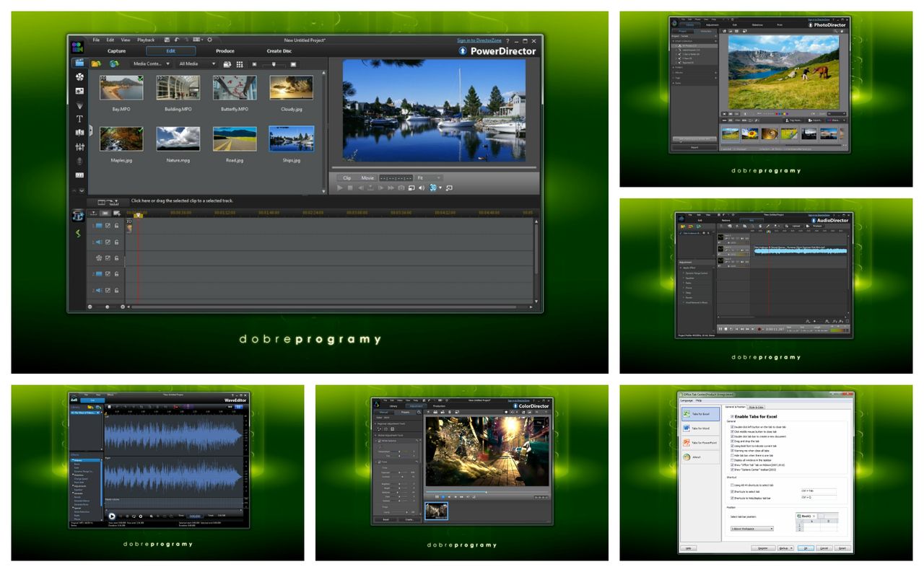Toggle the enable checkbox for effect track
The height and width of the screenshot is (572, 924).
(108, 258)
